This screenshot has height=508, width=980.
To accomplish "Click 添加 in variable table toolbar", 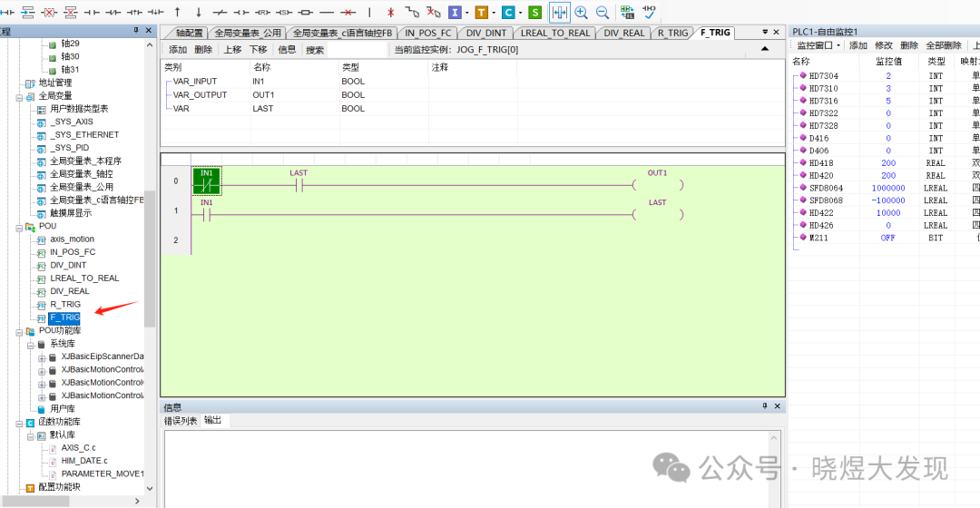I will pyautogui.click(x=178, y=49).
